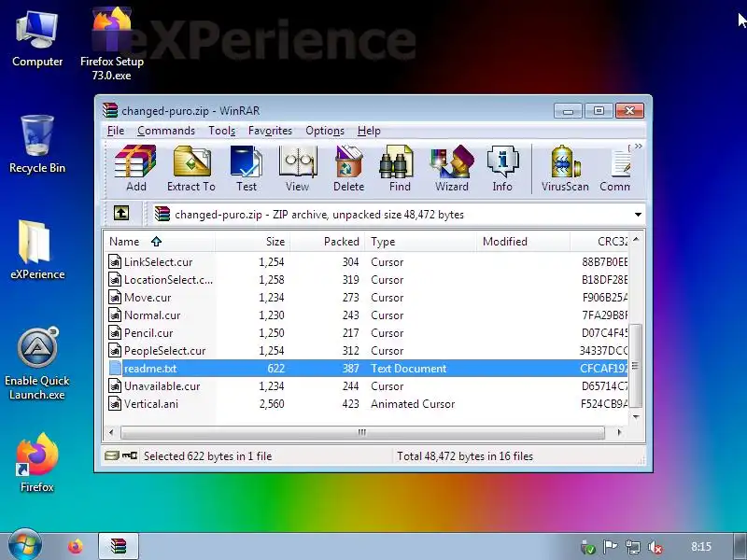Click horizontal scrollbar left arrow
The width and height of the screenshot is (747, 560).
click(x=111, y=432)
